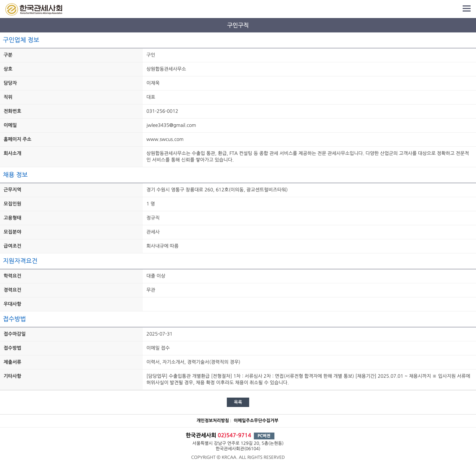The height and width of the screenshot is (465, 476).
Task: Click the 모집분야 row label
Action: (x=12, y=232)
